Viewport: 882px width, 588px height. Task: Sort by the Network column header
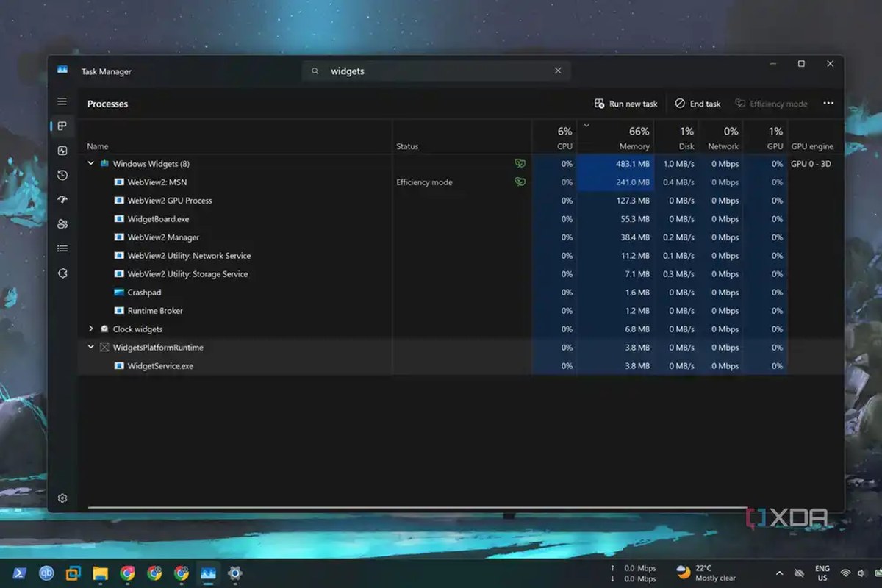tap(723, 146)
